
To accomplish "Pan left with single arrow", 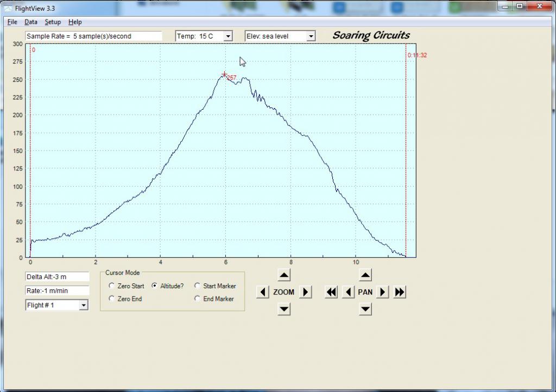I will click(348, 292).
